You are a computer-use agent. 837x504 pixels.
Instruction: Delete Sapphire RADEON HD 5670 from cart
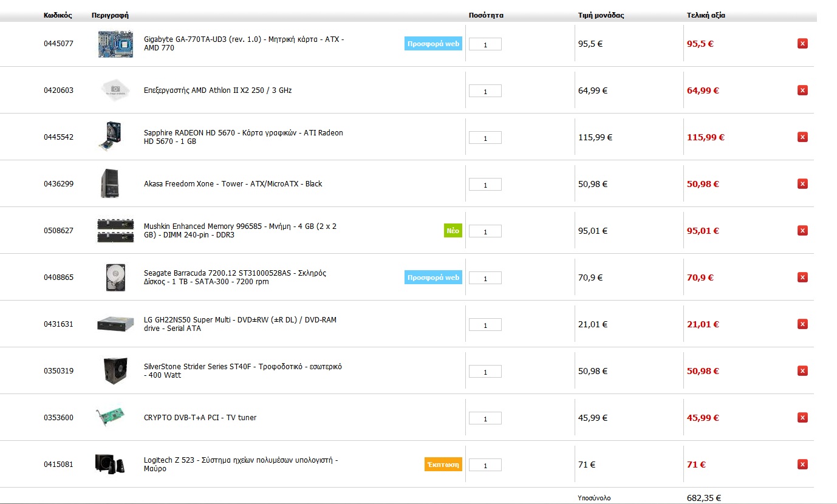[802, 137]
